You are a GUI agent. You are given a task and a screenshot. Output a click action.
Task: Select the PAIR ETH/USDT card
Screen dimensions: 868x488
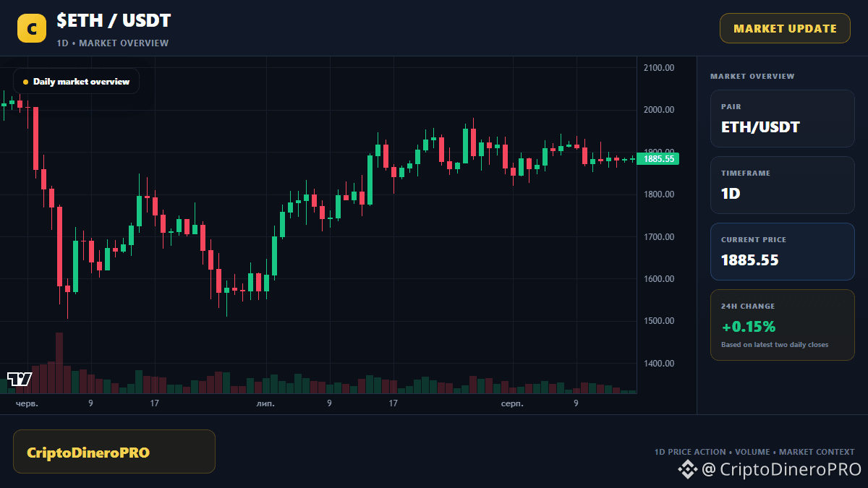[x=783, y=119]
